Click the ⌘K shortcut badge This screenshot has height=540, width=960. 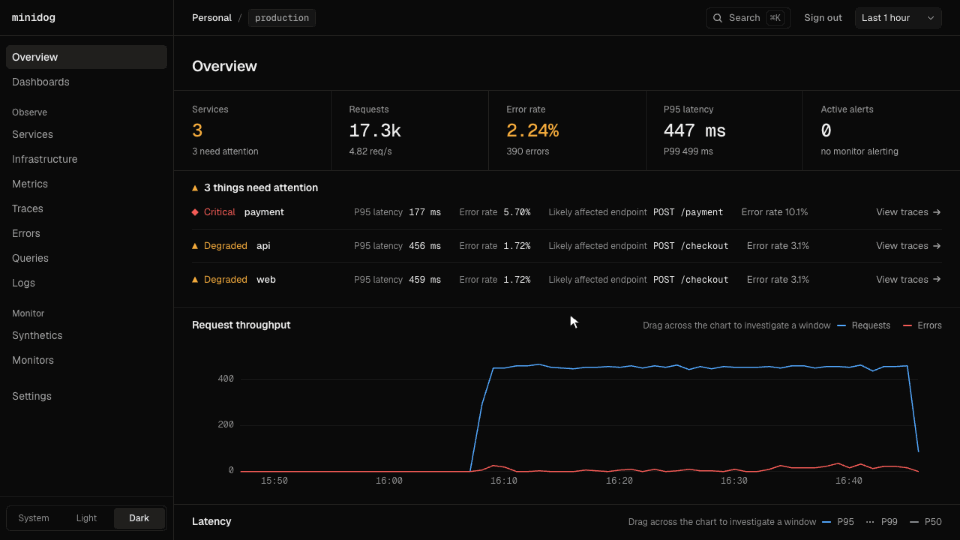(x=775, y=18)
